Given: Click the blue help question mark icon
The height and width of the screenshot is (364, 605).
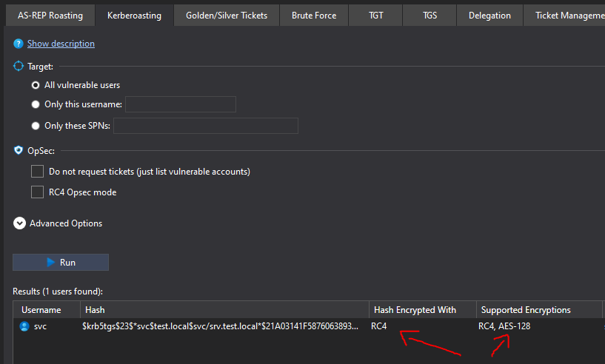Looking at the screenshot, I should [19, 44].
